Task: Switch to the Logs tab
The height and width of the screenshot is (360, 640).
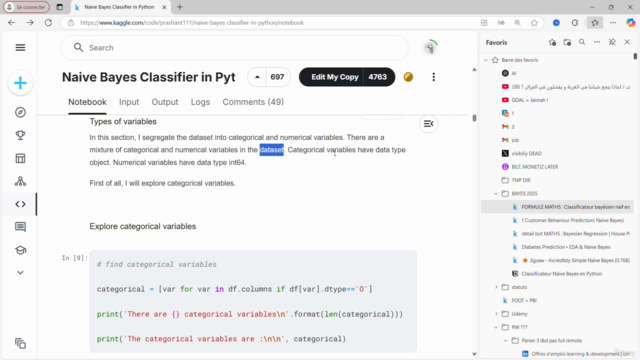Action: click(200, 102)
